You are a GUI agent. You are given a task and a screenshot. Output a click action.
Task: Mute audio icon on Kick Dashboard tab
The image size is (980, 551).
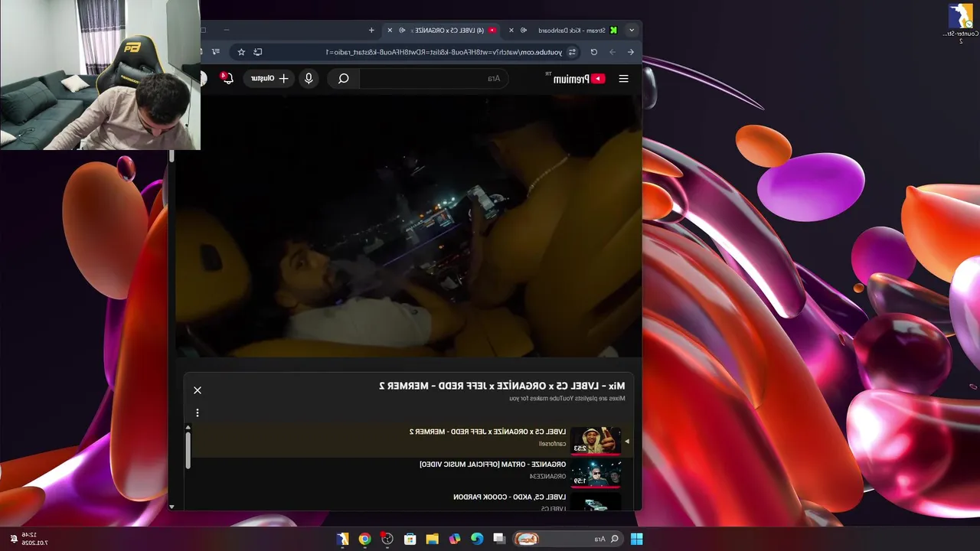coord(524,31)
